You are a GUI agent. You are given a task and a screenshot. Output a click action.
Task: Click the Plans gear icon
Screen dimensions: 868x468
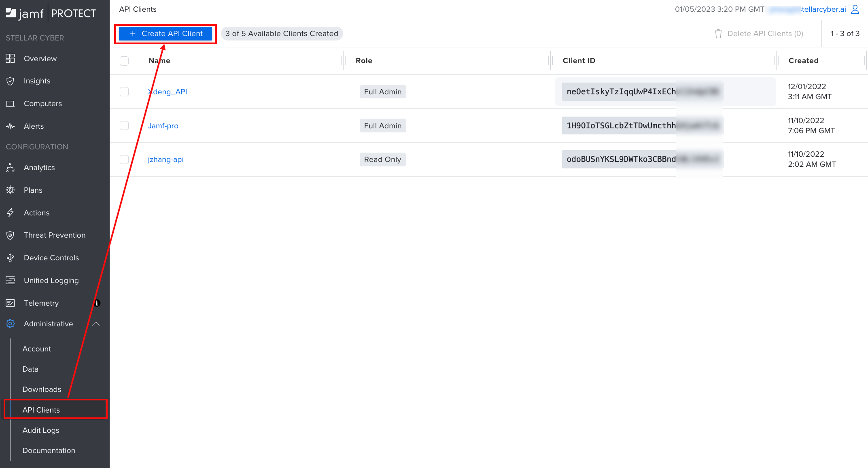(10, 190)
